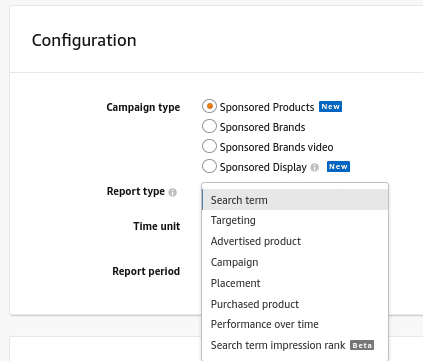Choose Purchased product report type
Screen dimensions: 423x361
pos(295,304)
